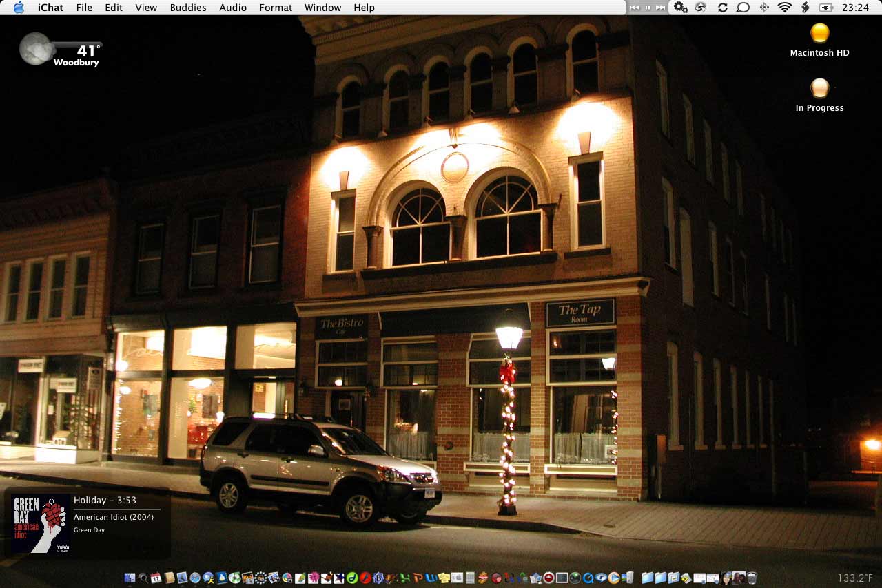Open BBEdit from the Dock

pyautogui.click(x=378, y=578)
